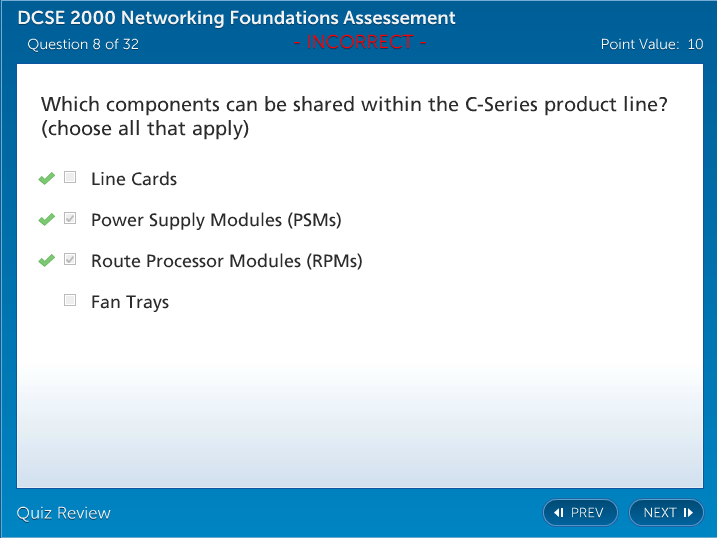Uncheck the Power Supply Modules (PSMs) checkbox
Screen dimensions: 717x538
[70, 219]
